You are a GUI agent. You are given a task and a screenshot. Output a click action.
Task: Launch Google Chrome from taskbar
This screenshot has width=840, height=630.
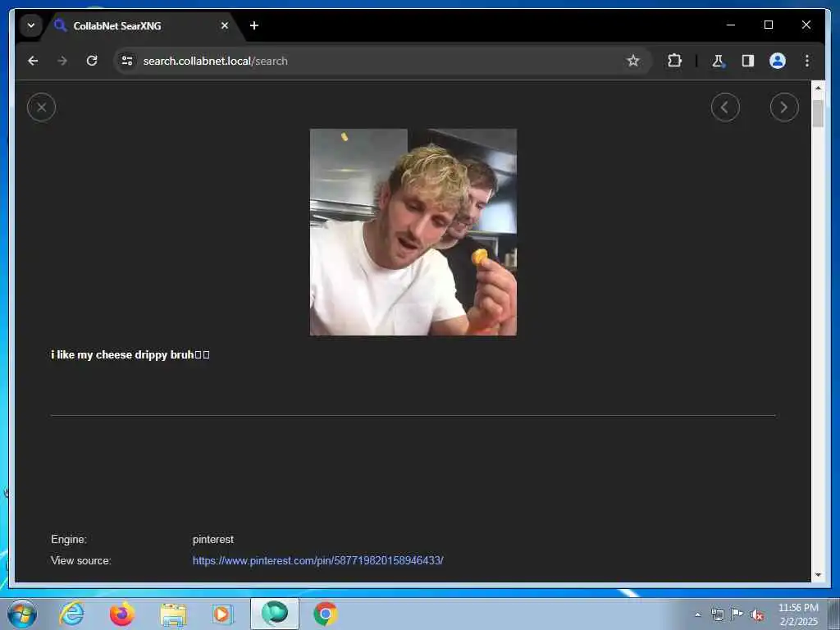(x=325, y=614)
